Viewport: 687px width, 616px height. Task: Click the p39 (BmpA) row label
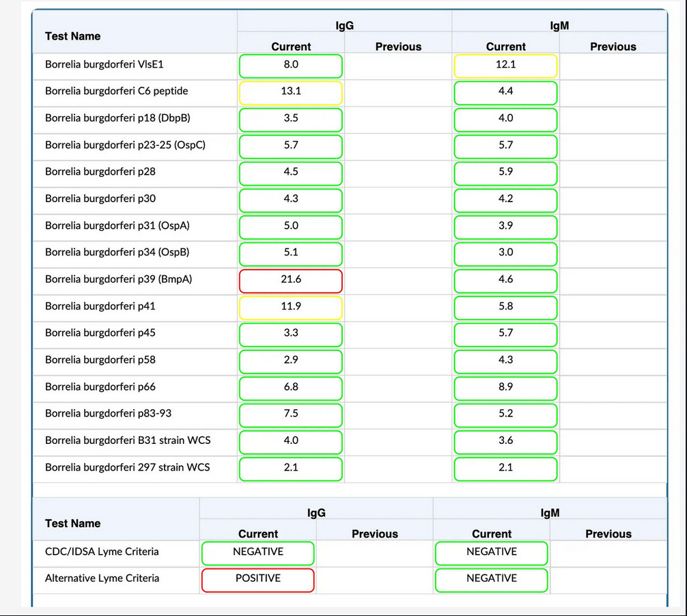click(x=119, y=279)
